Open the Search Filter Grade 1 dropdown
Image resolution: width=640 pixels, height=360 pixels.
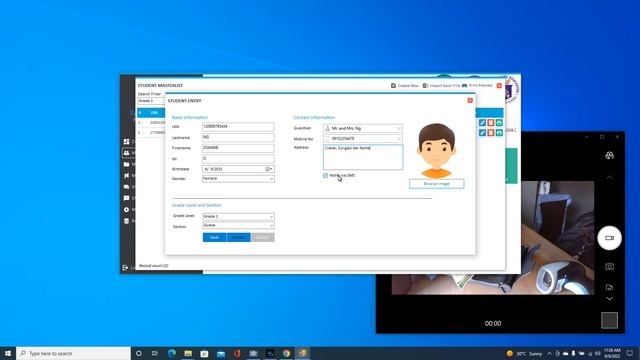[151, 101]
